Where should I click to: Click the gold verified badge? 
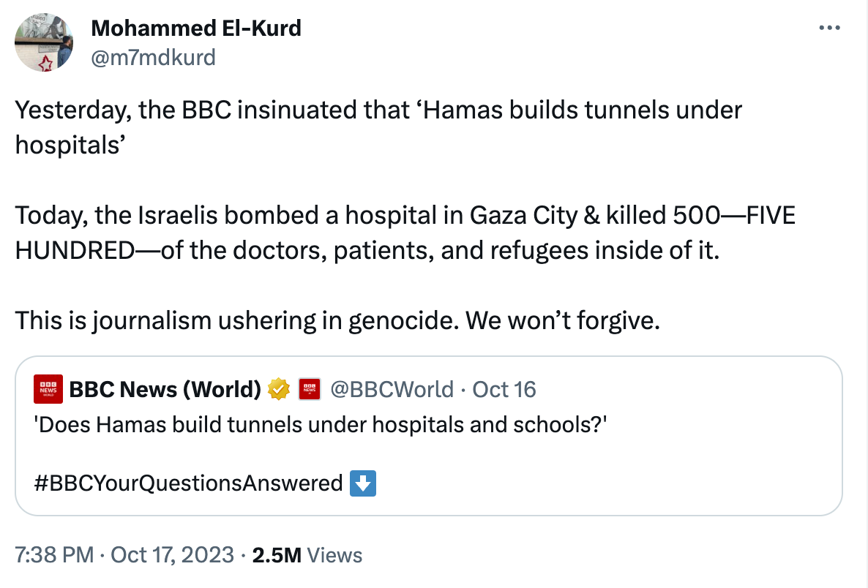point(279,389)
